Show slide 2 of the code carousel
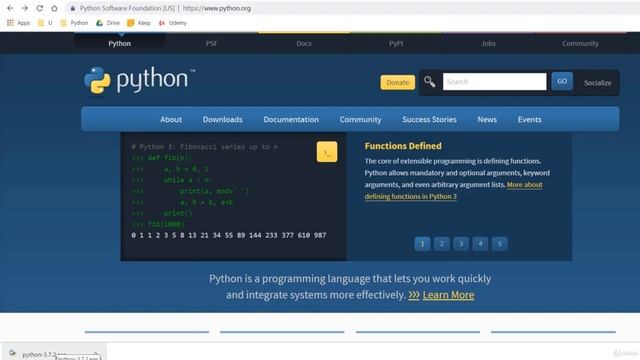The height and width of the screenshot is (360, 640). click(x=442, y=244)
